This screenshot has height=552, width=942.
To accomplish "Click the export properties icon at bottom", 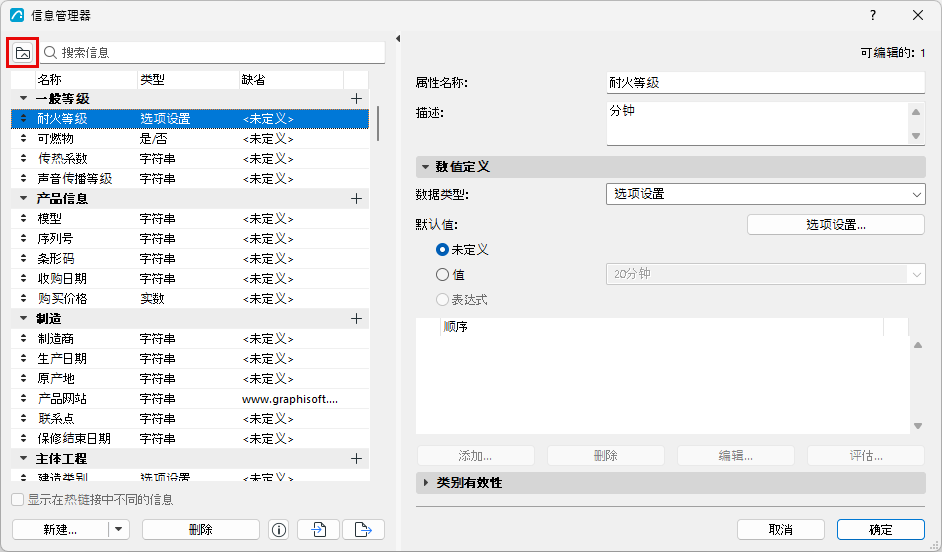I will [363, 530].
